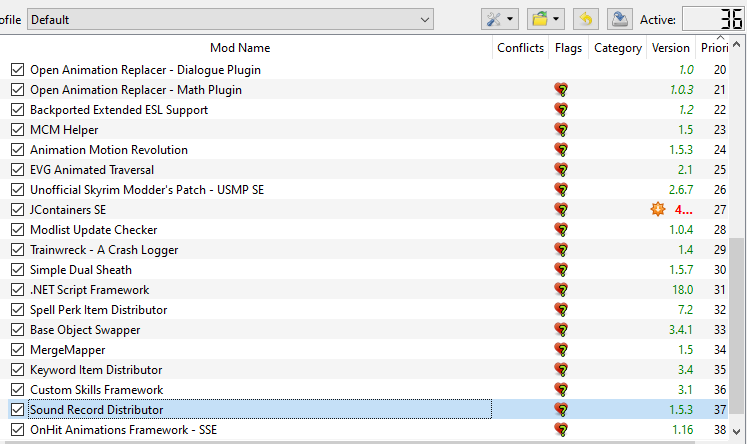This screenshot has height=444, width=747.
Task: Select Trainwreck - A Crash Logger mod name
Action: (x=104, y=250)
